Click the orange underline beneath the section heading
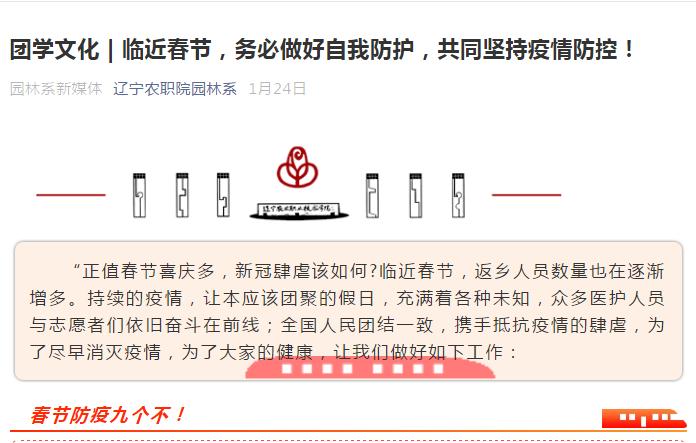The height and width of the screenshot is (443, 696). click(348, 431)
